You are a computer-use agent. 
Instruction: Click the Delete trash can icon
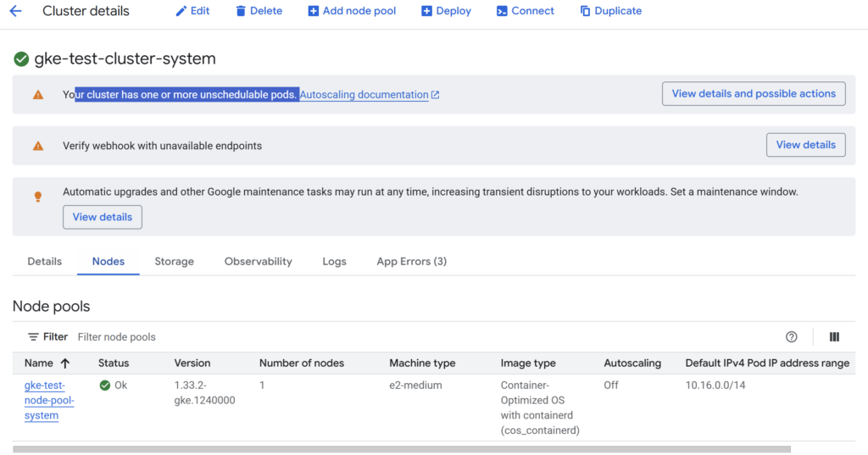[x=240, y=11]
